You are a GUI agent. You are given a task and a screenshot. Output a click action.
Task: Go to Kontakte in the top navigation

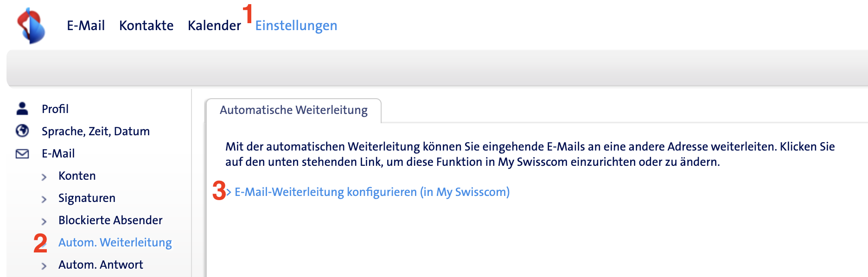coord(146,25)
